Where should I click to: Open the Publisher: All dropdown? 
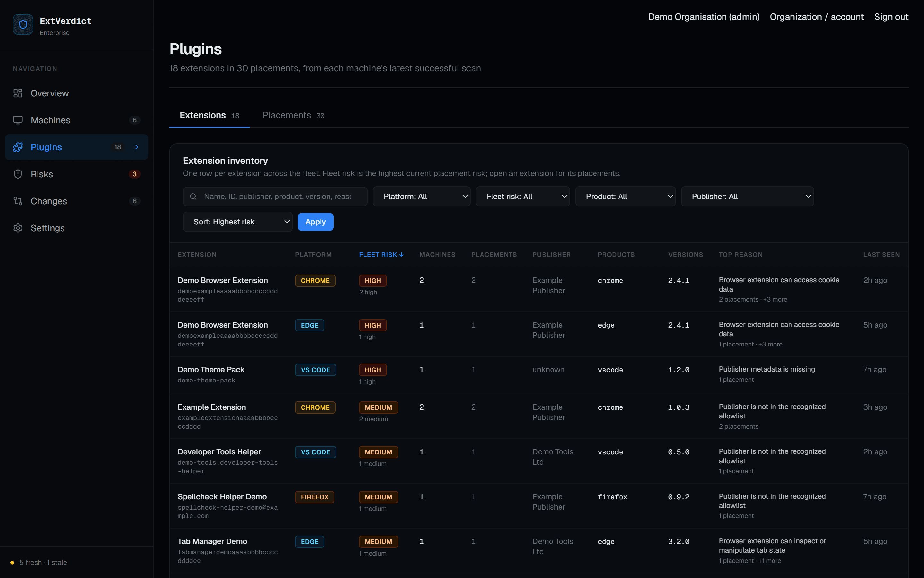click(x=747, y=197)
